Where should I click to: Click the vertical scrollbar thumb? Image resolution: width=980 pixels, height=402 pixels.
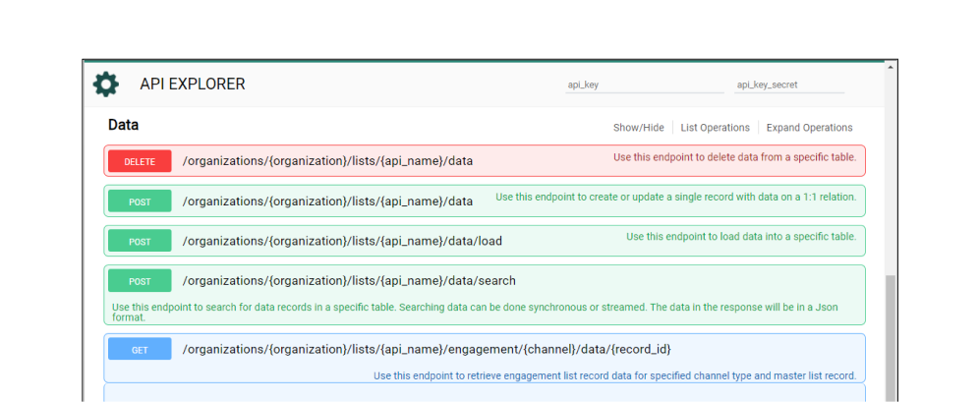coord(891,337)
